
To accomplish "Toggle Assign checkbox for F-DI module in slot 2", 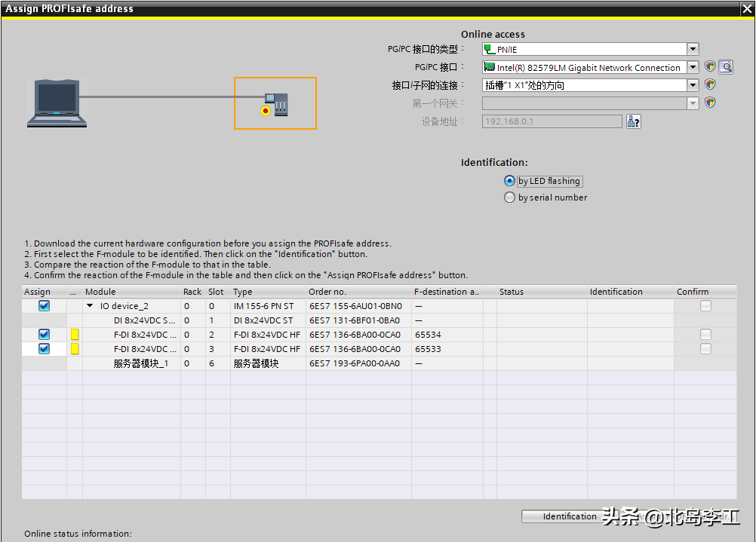I will tap(44, 335).
